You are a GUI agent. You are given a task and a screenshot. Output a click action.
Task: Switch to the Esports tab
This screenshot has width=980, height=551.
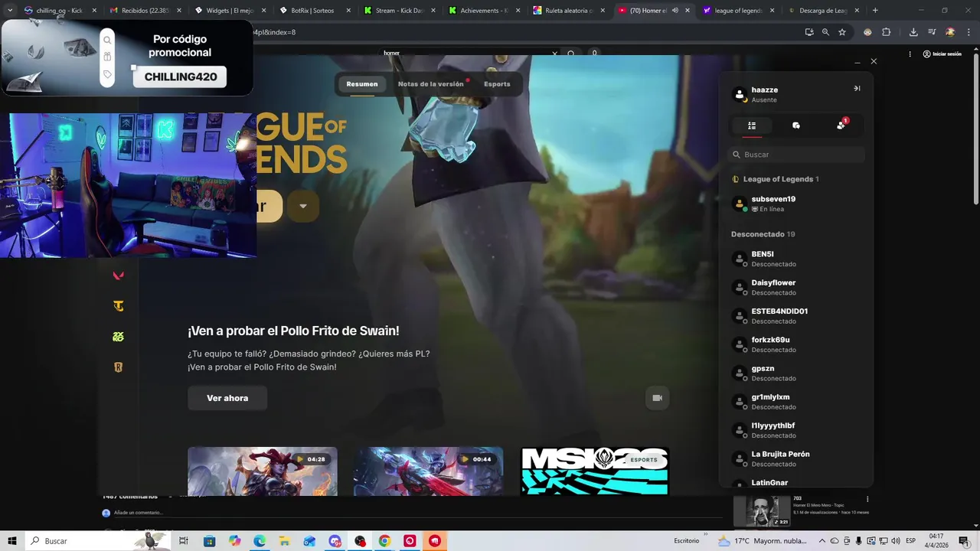pyautogui.click(x=497, y=84)
